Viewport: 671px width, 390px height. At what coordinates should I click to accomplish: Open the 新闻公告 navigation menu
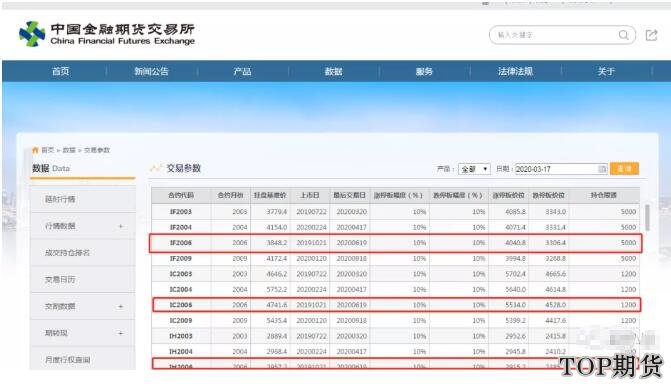click(151, 71)
